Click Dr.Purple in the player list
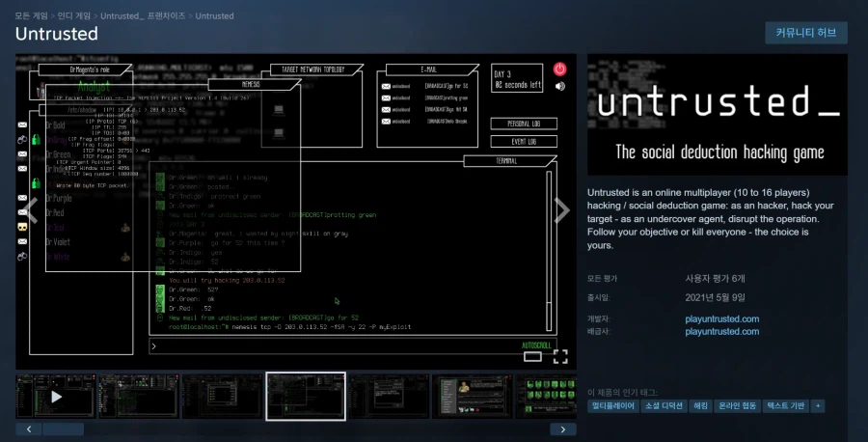 [58, 198]
